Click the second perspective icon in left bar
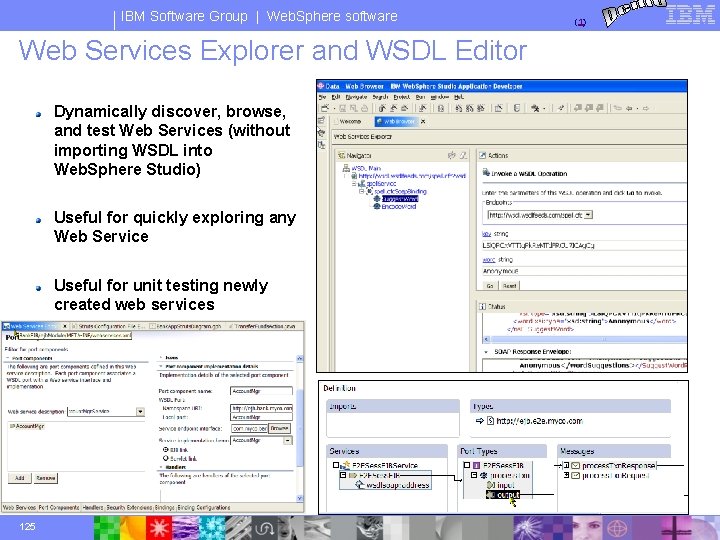 [x=321, y=133]
